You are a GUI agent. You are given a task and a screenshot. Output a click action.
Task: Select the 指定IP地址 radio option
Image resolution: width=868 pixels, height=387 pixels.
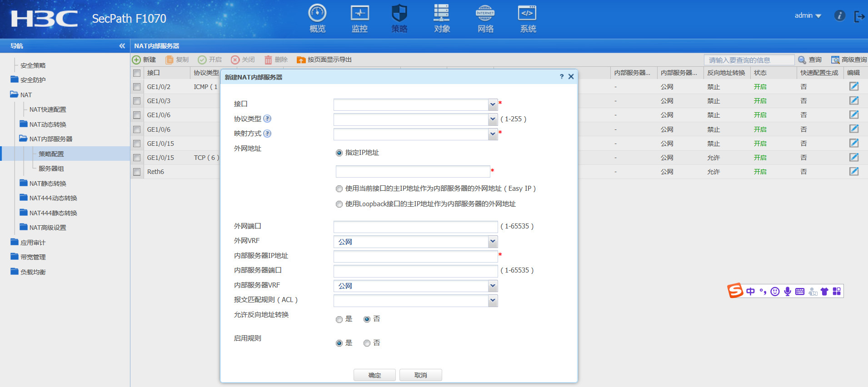[x=339, y=153]
